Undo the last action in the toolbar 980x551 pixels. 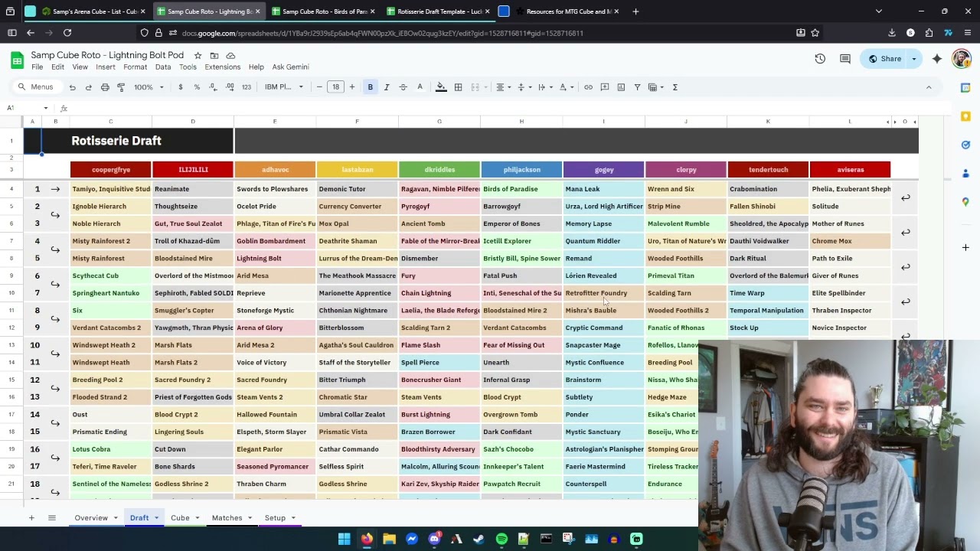pos(73,87)
